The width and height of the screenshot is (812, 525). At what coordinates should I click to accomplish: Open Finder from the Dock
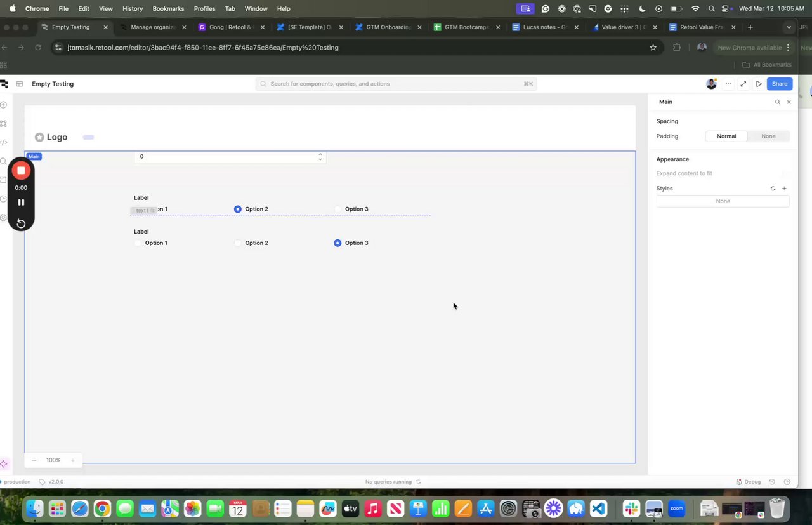coord(35,508)
